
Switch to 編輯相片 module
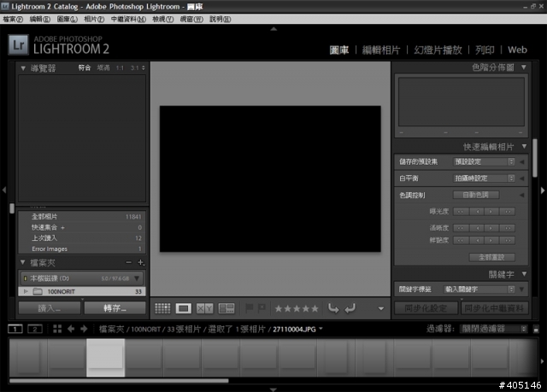point(381,50)
